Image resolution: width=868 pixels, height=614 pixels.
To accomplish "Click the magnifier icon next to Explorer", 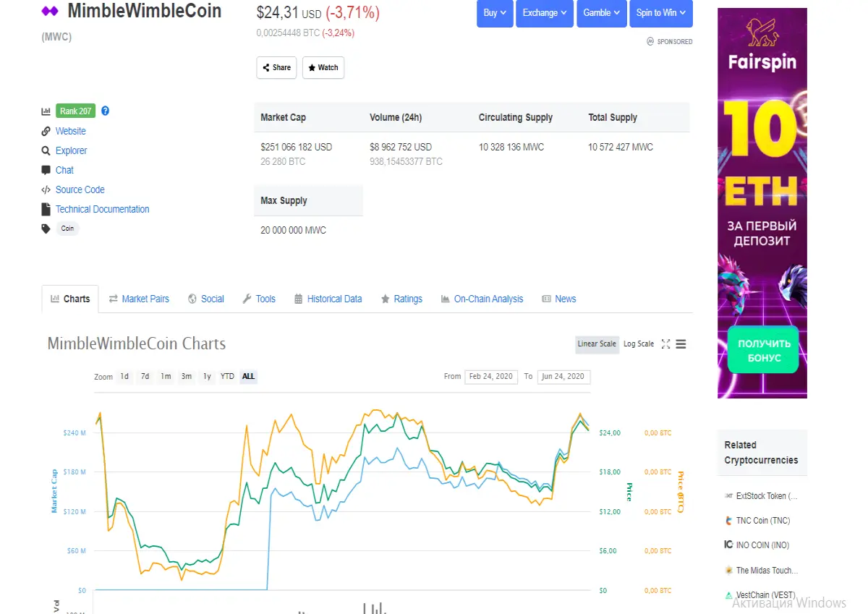I will (x=46, y=150).
